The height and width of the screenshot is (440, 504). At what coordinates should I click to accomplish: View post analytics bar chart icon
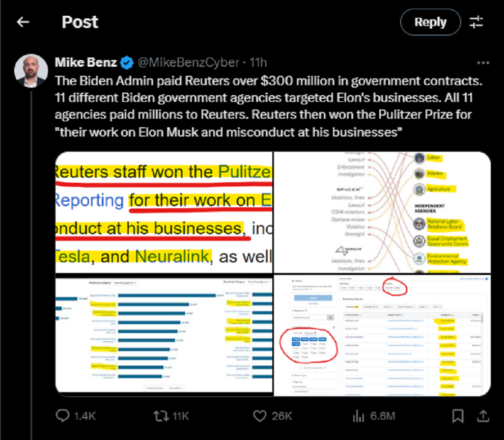359,416
